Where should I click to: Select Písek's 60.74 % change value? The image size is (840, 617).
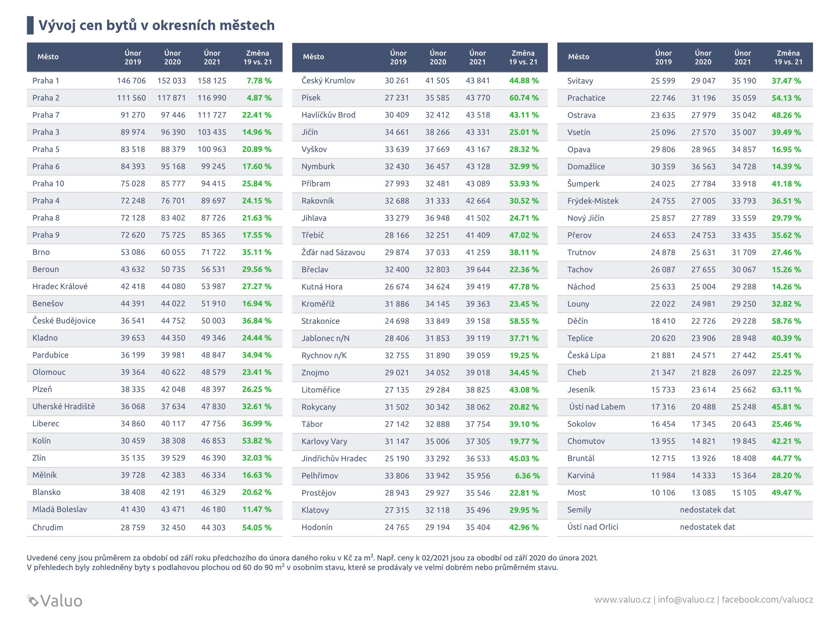tap(524, 98)
